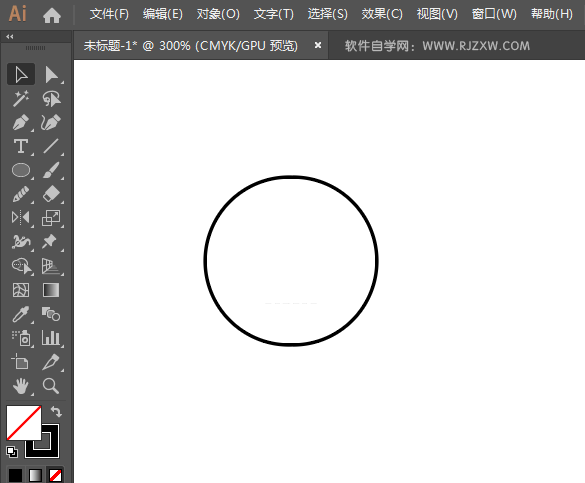Choose the Zoom magnifier tool
Viewport: 585px width, 483px height.
point(51,386)
